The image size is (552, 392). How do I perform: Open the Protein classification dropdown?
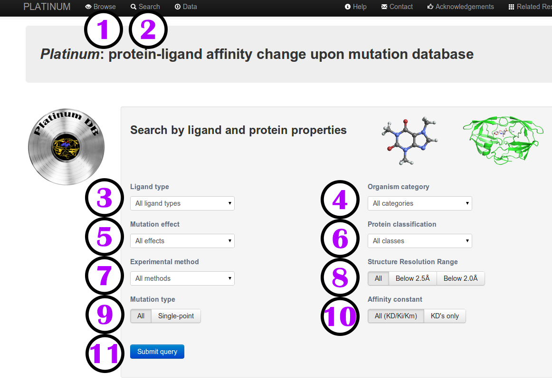click(x=420, y=241)
